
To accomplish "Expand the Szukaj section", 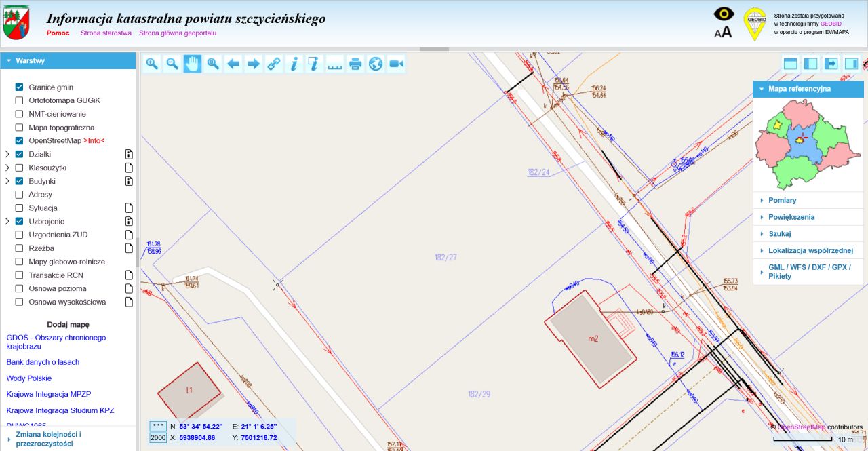I will [808, 234].
